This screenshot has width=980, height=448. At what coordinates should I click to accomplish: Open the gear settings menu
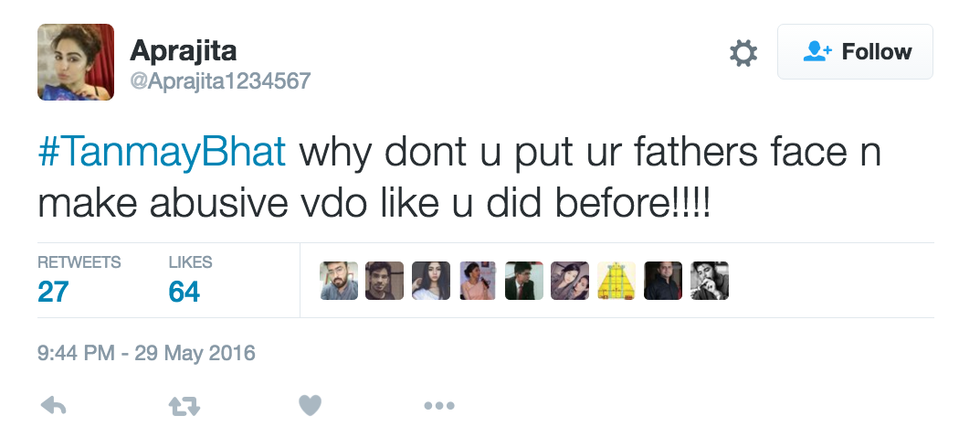[x=743, y=53]
